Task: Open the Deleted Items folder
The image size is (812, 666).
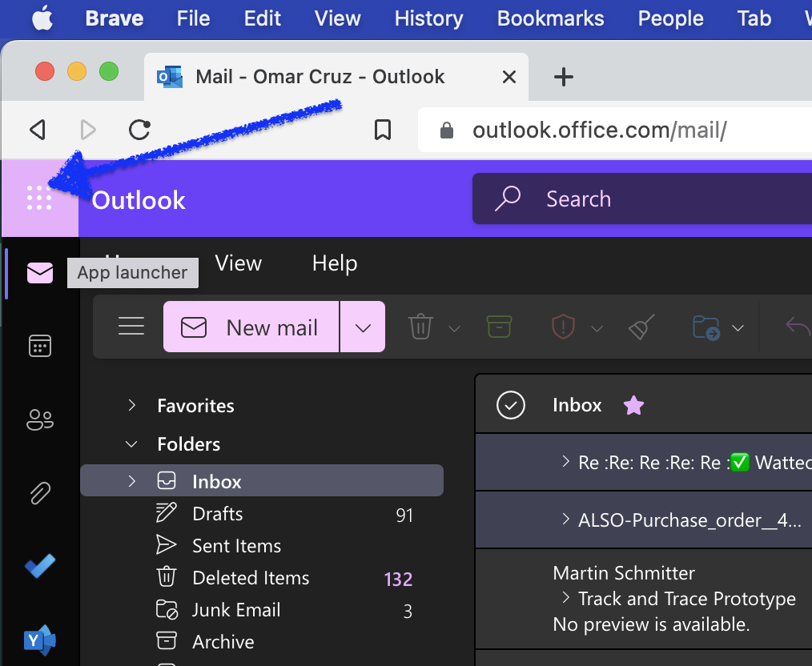Action: 251,578
